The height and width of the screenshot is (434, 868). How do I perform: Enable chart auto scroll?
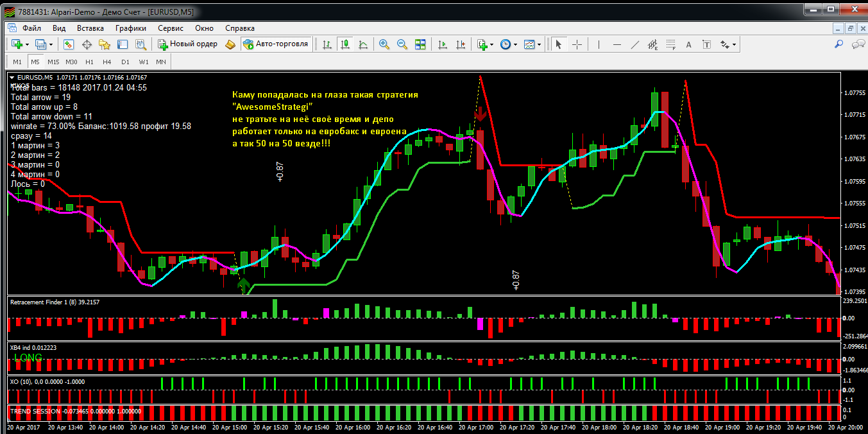click(443, 44)
